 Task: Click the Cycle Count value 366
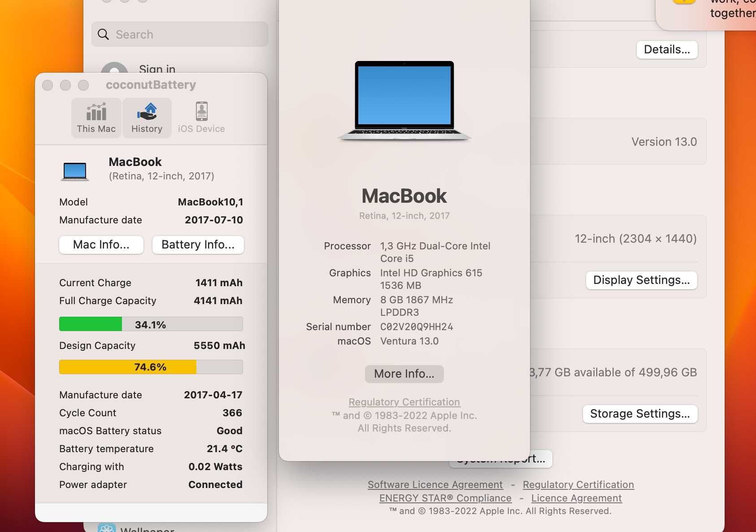[232, 413]
